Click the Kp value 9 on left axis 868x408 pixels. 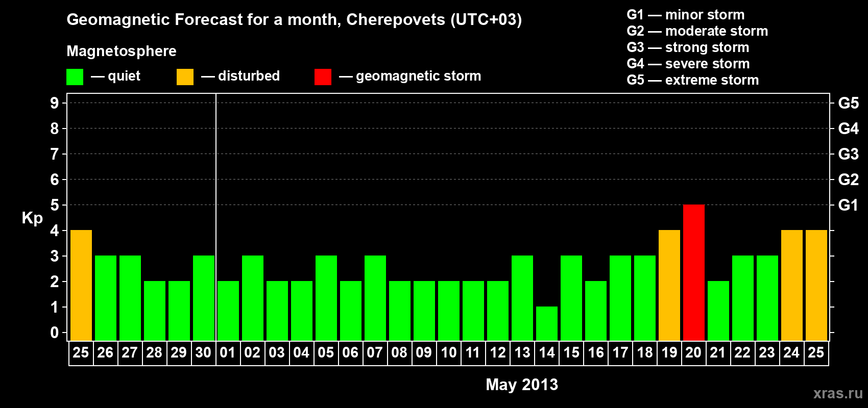click(x=55, y=103)
